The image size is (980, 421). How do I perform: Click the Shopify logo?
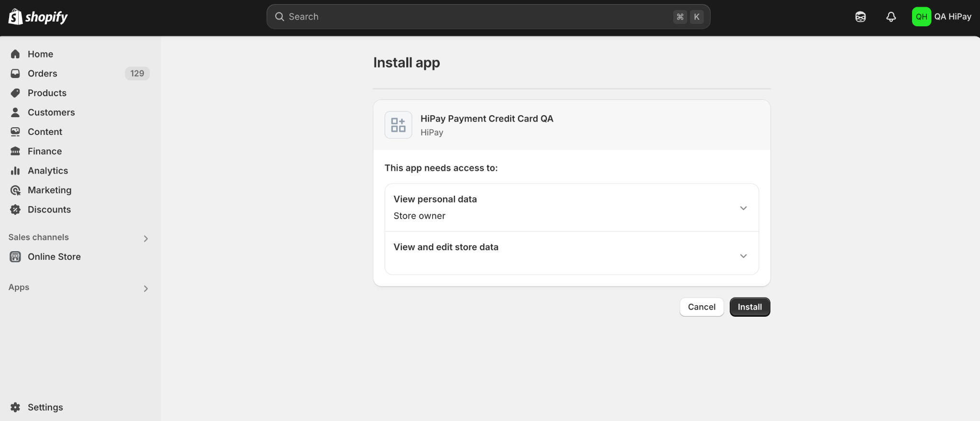click(38, 17)
